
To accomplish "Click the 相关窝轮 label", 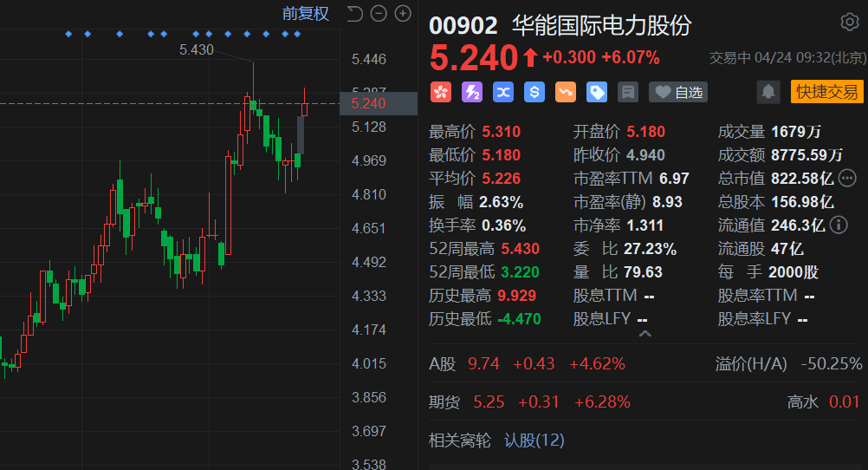I will click(x=460, y=441).
